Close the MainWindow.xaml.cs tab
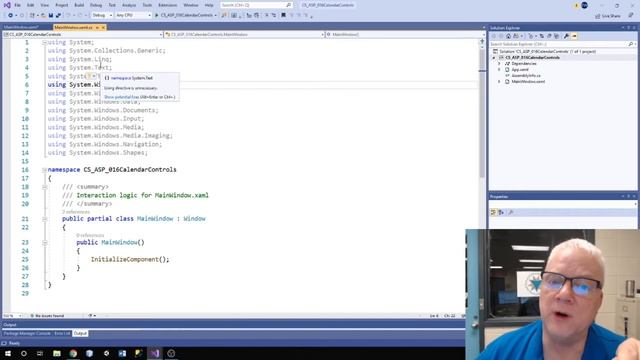 coord(103,27)
